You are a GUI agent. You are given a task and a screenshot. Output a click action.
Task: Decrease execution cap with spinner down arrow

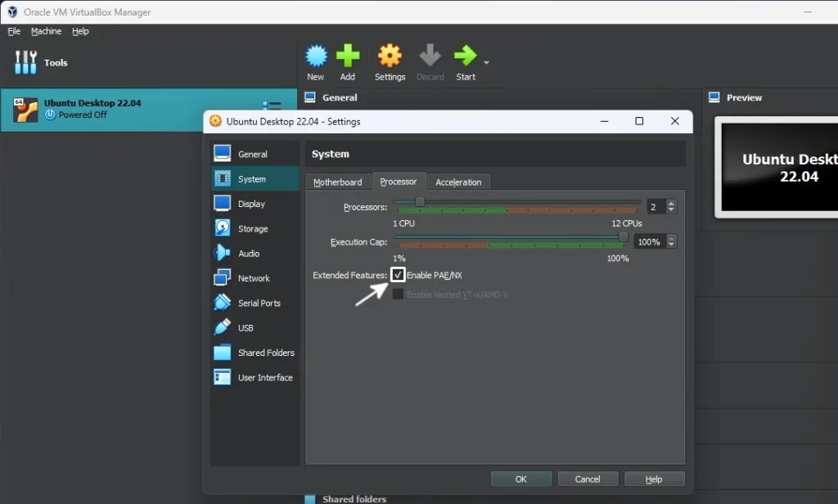tap(671, 245)
